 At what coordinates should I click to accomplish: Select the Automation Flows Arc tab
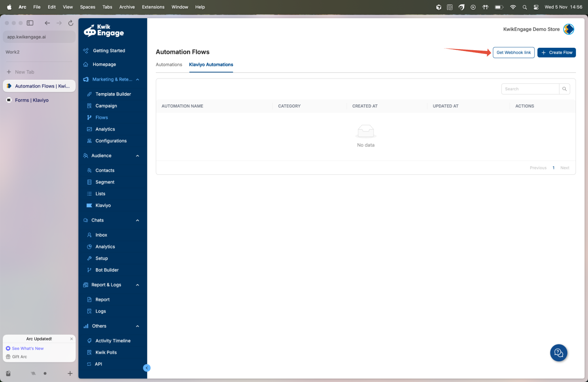(39, 86)
